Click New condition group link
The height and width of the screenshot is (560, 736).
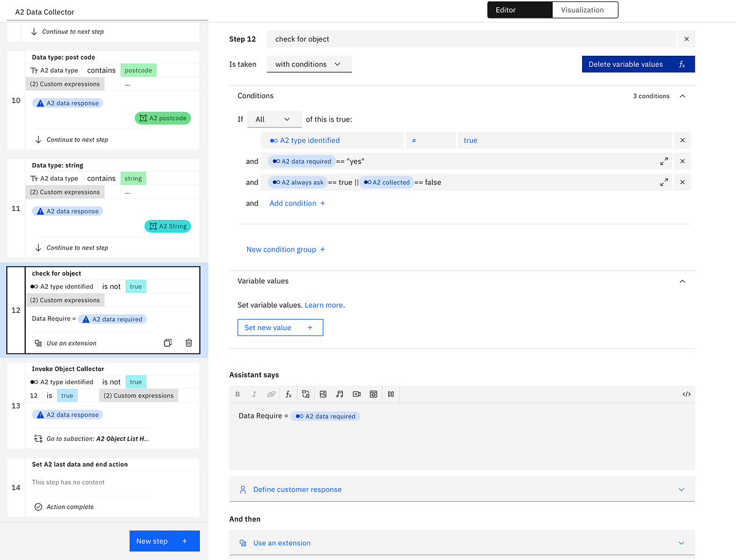click(286, 250)
